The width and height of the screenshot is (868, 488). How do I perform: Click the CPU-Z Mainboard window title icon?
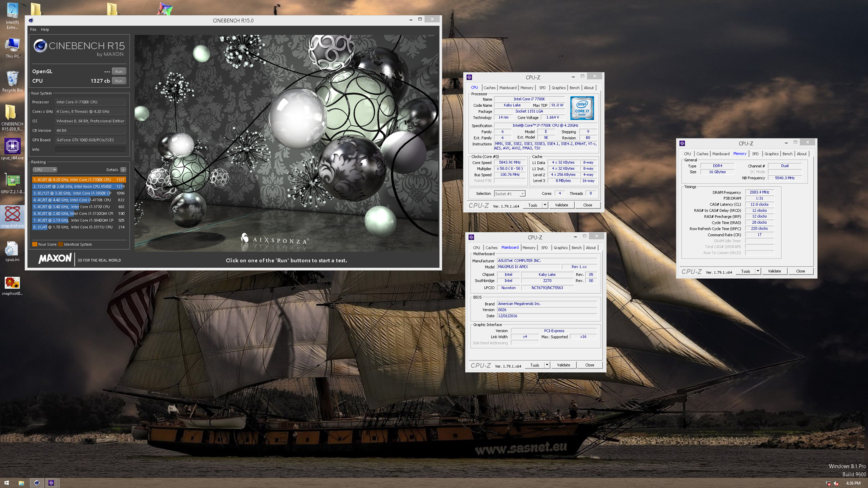click(x=471, y=237)
